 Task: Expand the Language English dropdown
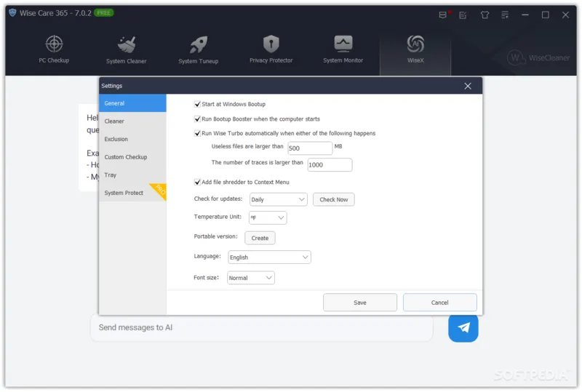coord(269,257)
